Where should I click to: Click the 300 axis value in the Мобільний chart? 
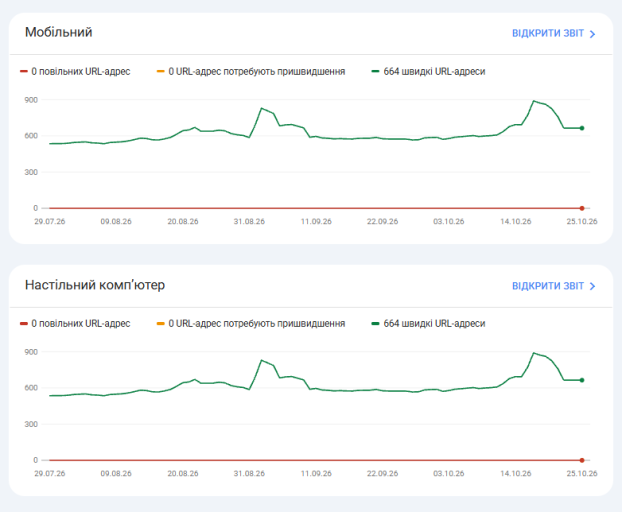click(31, 172)
